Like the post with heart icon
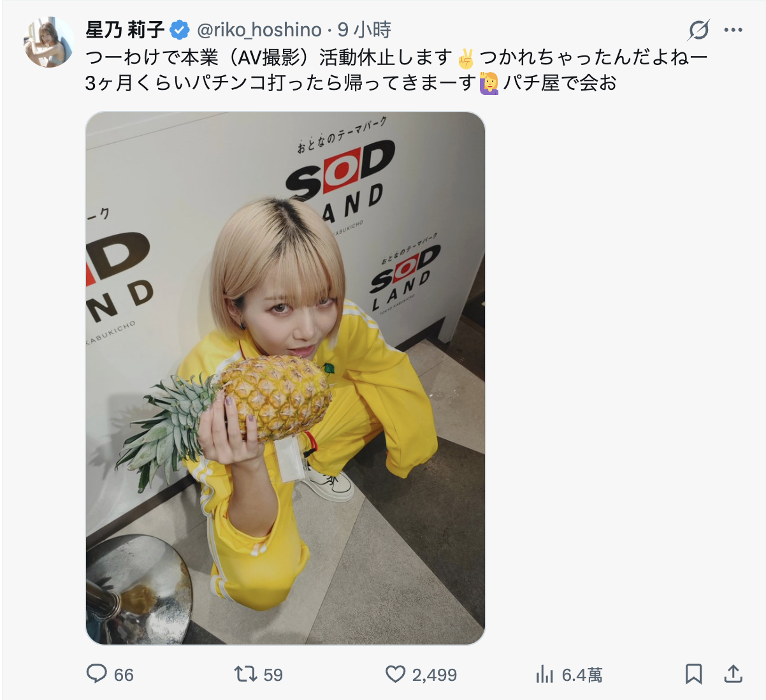This screenshot has height=700, width=766. point(395,674)
